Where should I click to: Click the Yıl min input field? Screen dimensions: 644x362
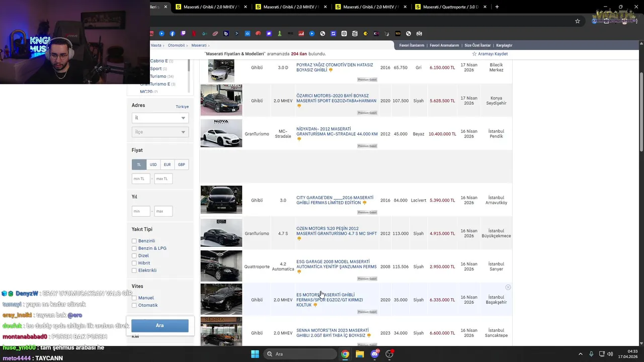pyautogui.click(x=141, y=211)
